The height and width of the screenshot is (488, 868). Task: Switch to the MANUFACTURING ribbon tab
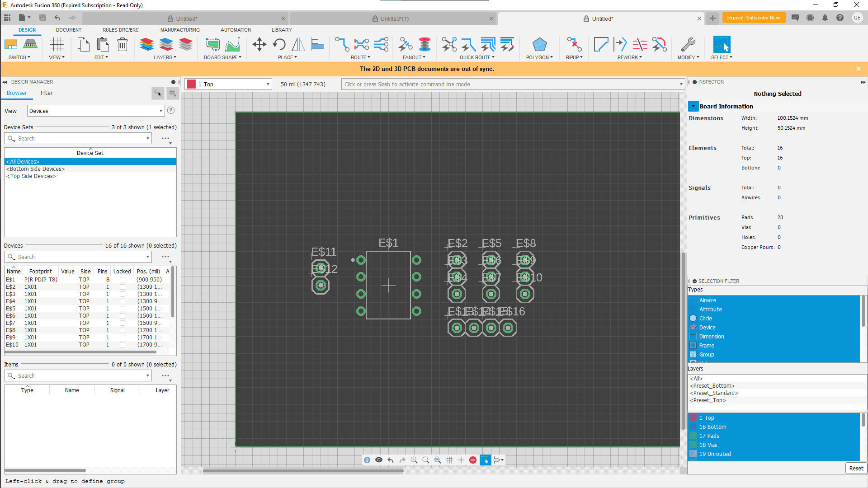click(180, 30)
